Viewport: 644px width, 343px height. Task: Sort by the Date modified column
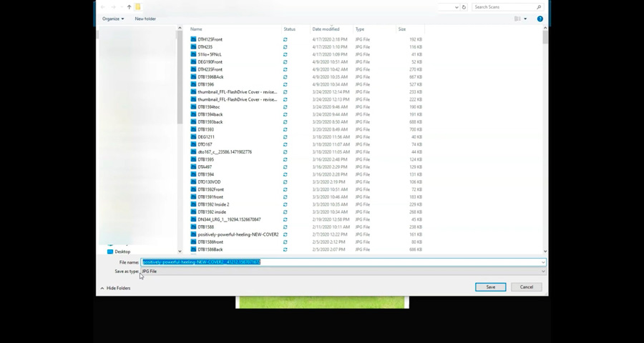coord(326,29)
